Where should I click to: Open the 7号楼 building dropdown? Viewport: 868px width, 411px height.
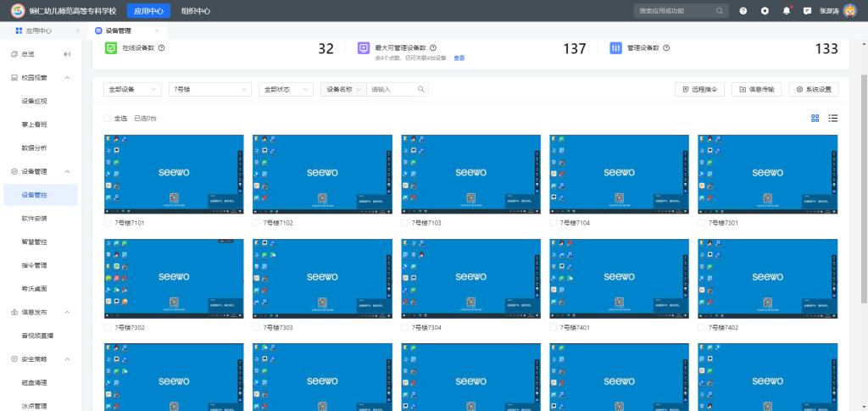click(x=210, y=89)
